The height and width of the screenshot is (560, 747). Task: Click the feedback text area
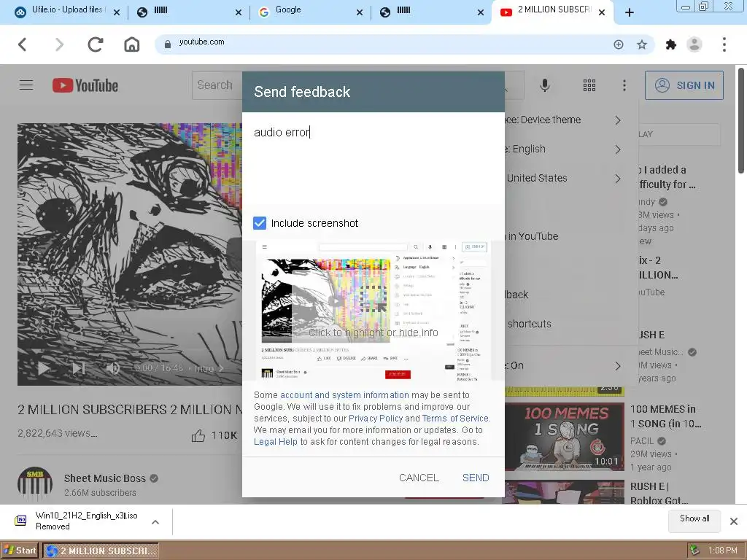[x=373, y=158]
